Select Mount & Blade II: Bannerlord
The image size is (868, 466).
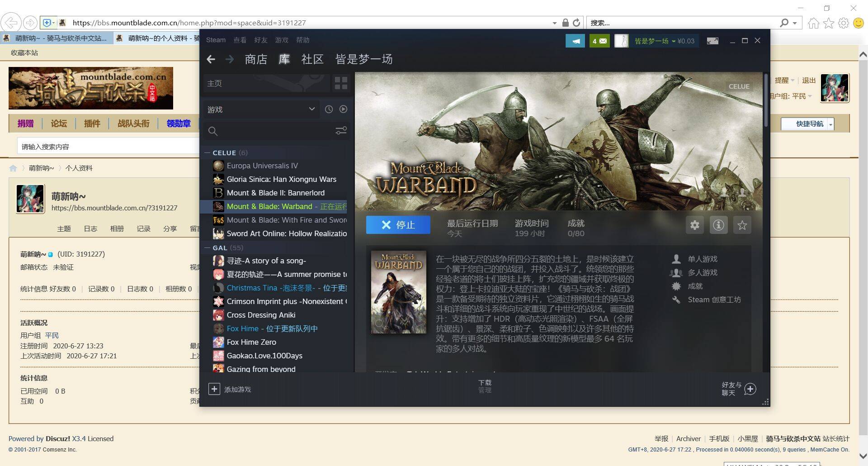(274, 193)
